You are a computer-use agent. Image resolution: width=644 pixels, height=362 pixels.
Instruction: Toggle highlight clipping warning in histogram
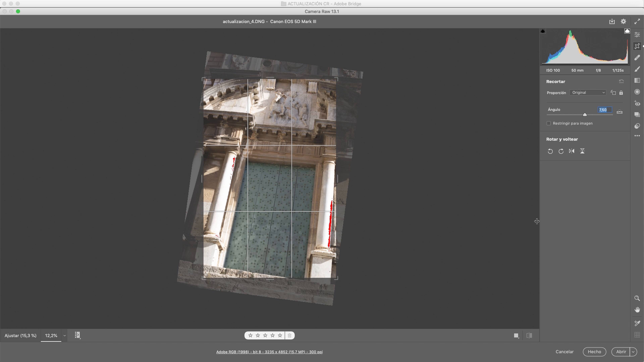[627, 31]
